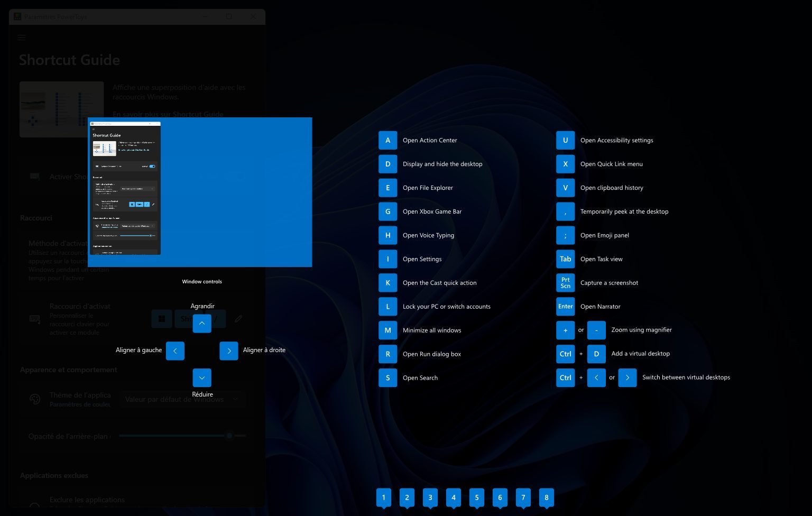This screenshot has height=516, width=812.
Task: Close the Paramètres PowerToys window
Action: (253, 17)
